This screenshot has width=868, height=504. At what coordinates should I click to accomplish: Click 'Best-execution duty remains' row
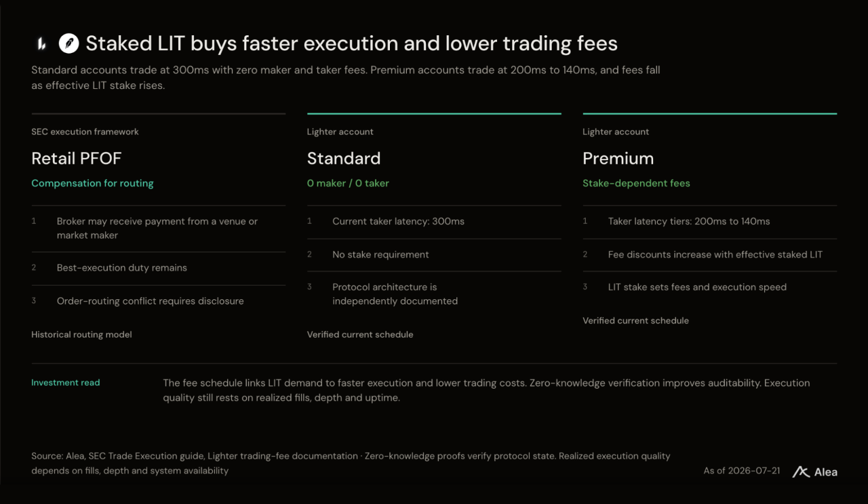coord(158,268)
